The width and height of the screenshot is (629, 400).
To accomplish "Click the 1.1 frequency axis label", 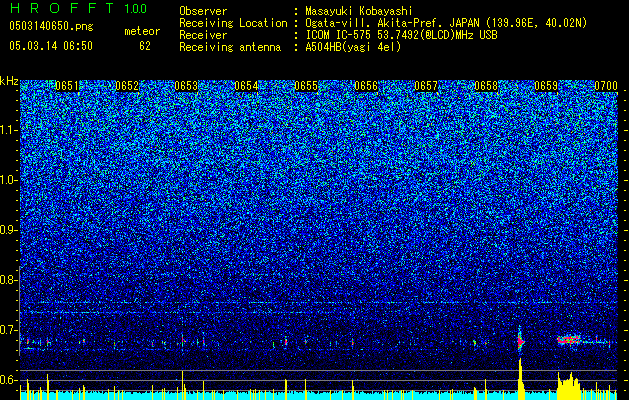I will tap(9, 130).
